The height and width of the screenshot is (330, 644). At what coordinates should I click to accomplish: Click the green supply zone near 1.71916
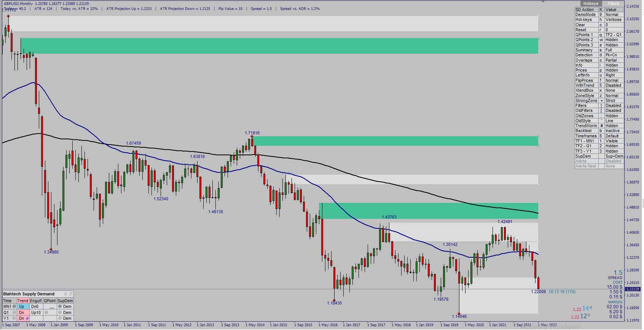395,141
